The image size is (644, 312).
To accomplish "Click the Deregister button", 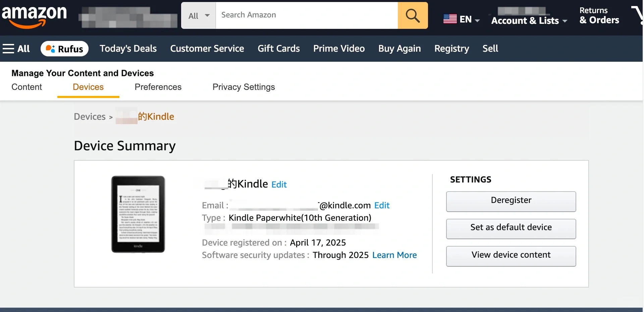I will (511, 201).
